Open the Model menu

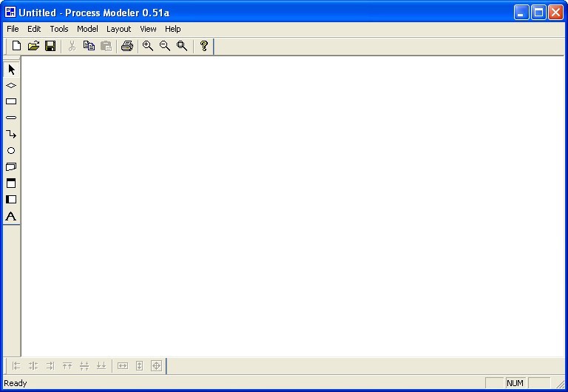87,29
